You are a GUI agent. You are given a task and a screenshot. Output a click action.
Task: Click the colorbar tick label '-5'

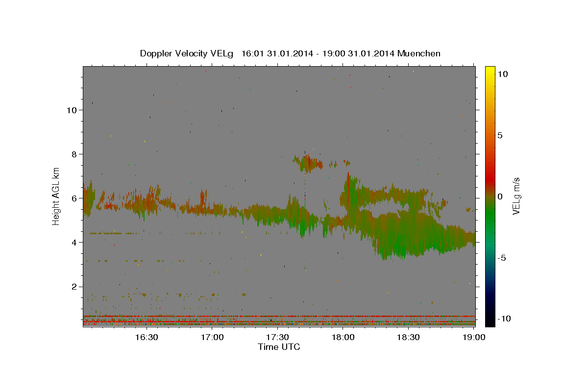502,257
